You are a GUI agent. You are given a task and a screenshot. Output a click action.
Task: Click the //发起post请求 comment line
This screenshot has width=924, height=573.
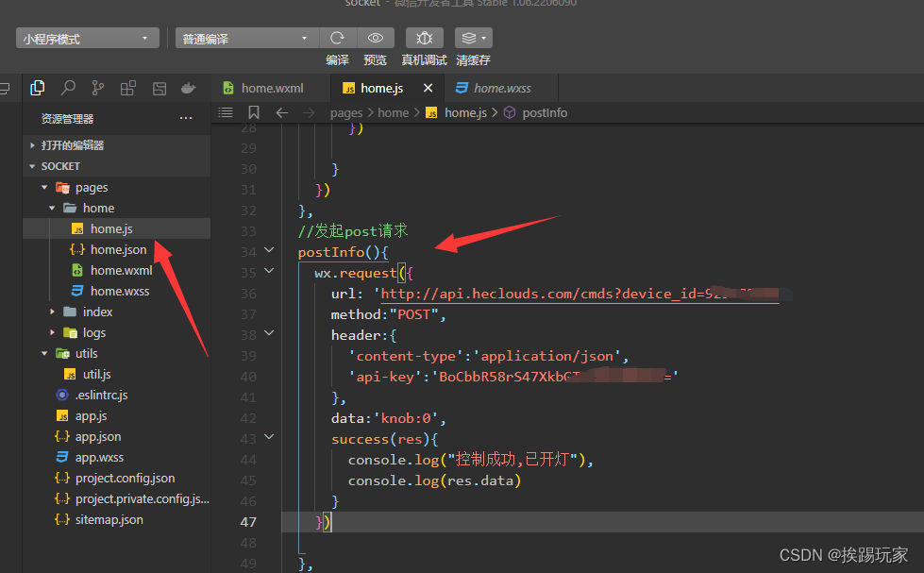[352, 231]
